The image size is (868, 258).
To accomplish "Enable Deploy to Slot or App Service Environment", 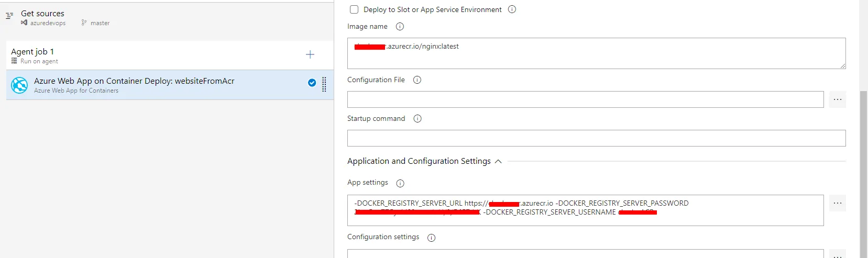I will (x=354, y=9).
